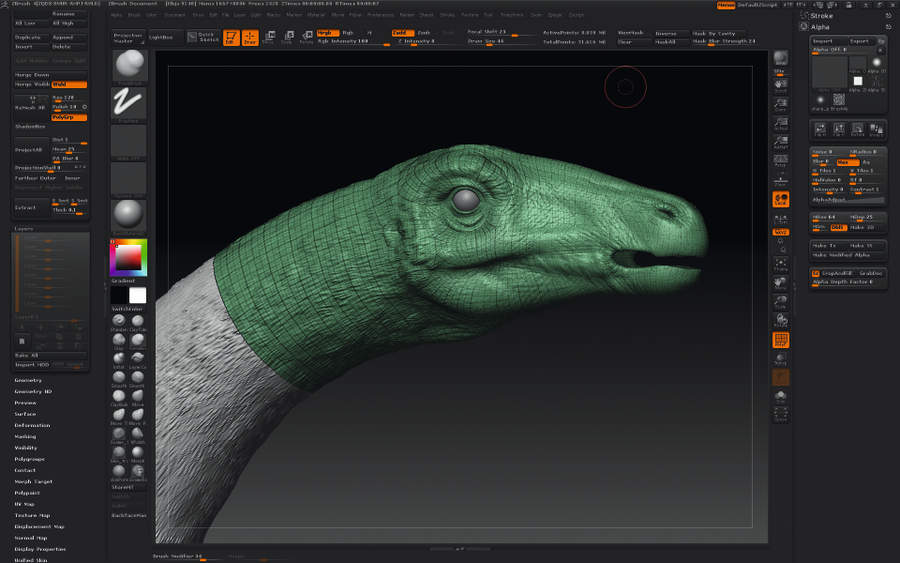
Task: Open the Alpha palette header
Action: click(821, 27)
